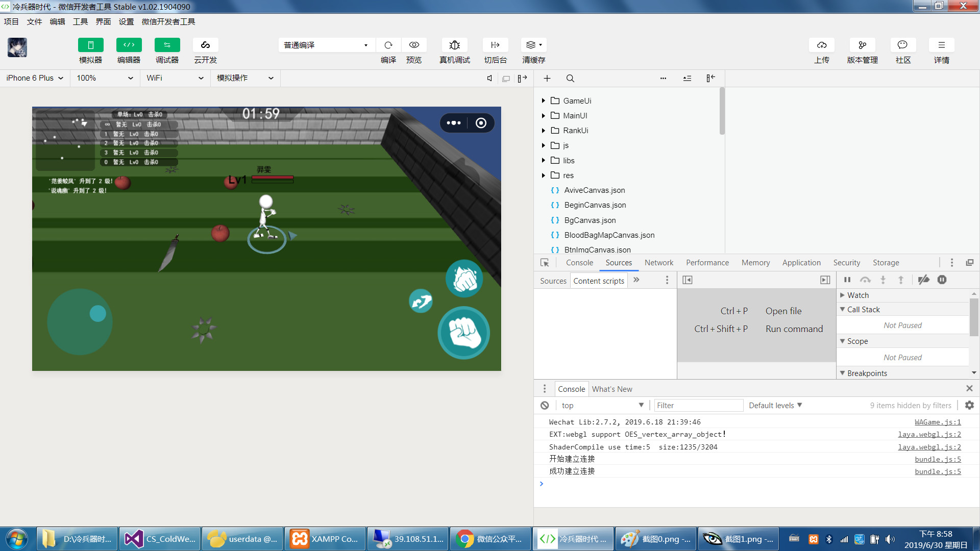Click the 编译 refresh icon
The height and width of the screenshot is (551, 980).
pyautogui.click(x=388, y=45)
